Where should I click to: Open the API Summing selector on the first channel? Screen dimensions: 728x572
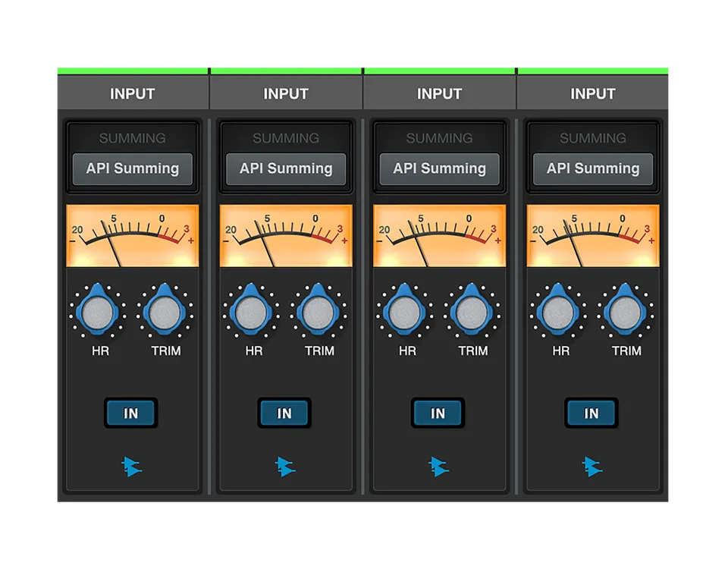click(132, 169)
